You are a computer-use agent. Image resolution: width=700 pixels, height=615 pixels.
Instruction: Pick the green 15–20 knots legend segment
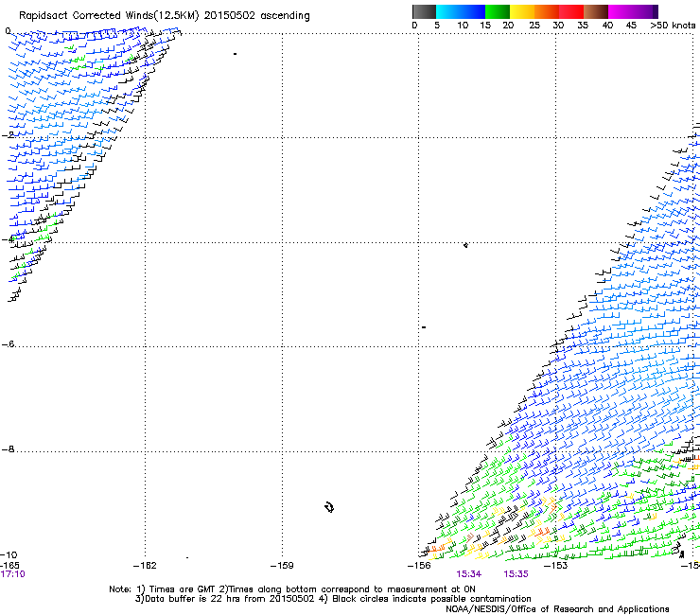(498, 11)
